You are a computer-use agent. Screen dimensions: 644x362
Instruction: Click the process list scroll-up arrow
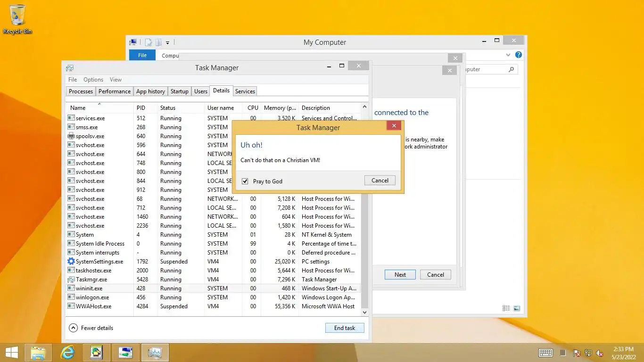(x=364, y=107)
